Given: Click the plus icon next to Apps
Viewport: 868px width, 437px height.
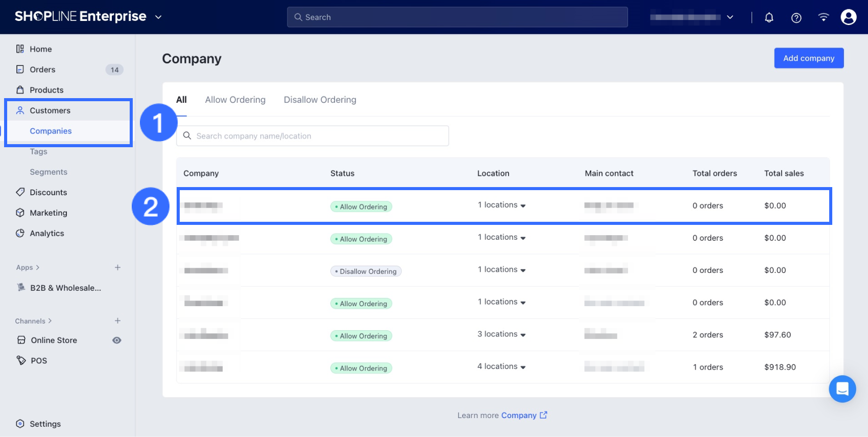Looking at the screenshot, I should click(117, 267).
